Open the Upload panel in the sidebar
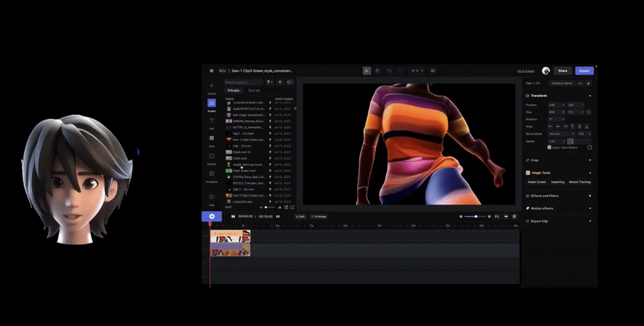This screenshot has width=644, height=326. (211, 86)
